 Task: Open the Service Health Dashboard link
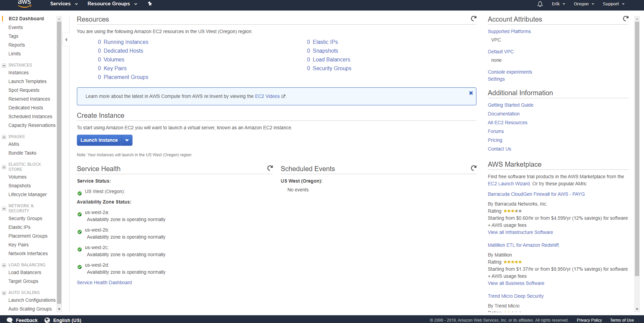[x=104, y=282]
